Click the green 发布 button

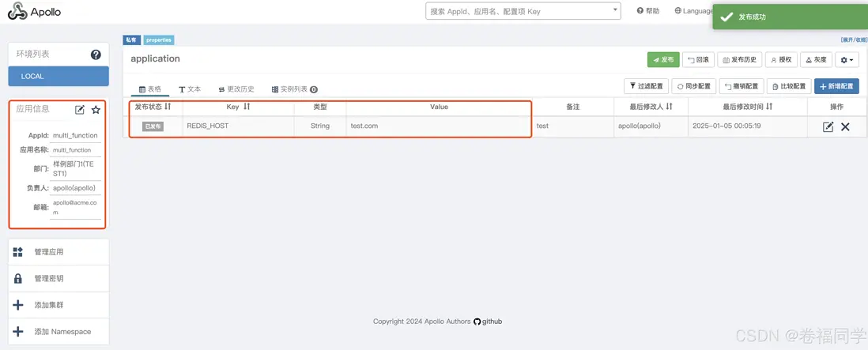663,60
